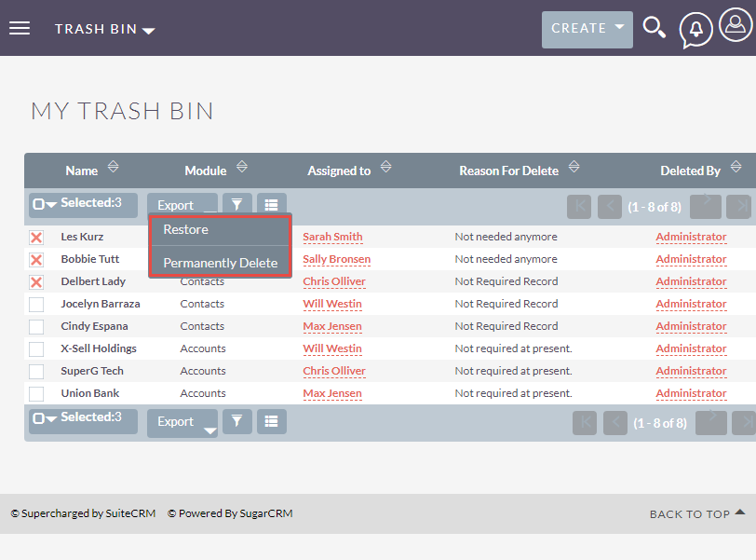
Task: Open the column chooser list icon
Action: 271,203
